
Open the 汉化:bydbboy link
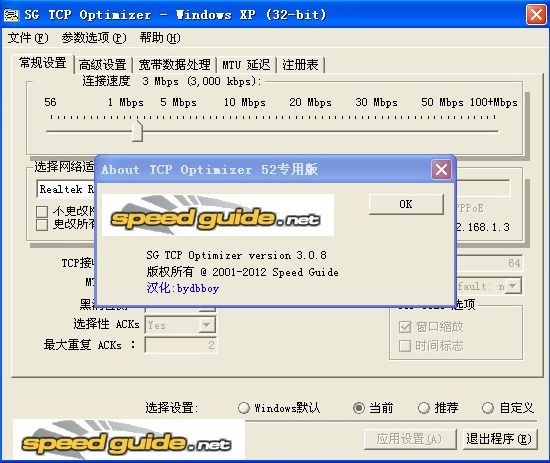(x=183, y=288)
